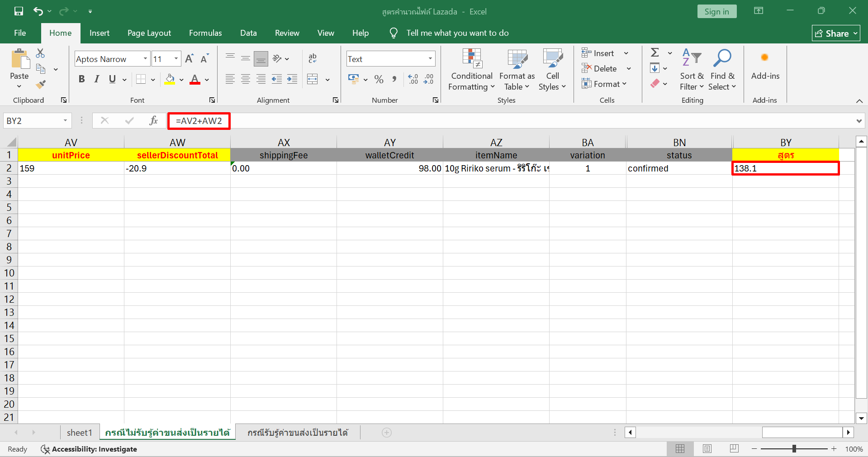Click the Share button

pos(835,33)
